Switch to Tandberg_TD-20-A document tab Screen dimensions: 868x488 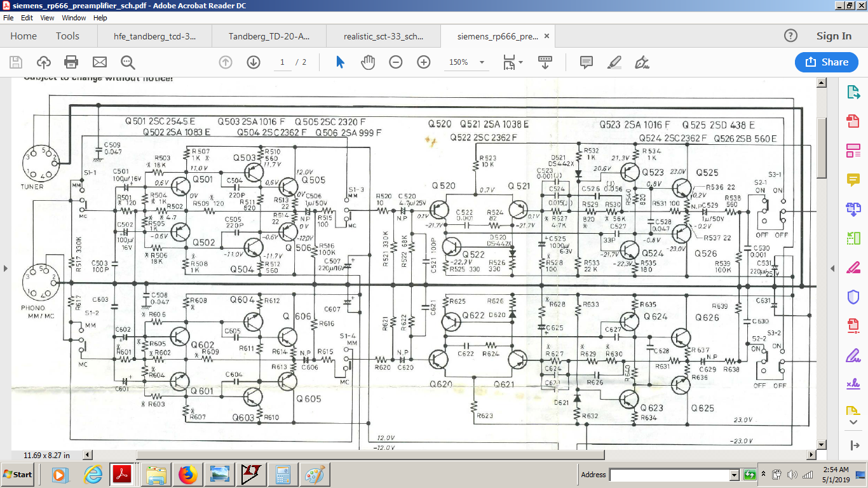tap(269, 36)
